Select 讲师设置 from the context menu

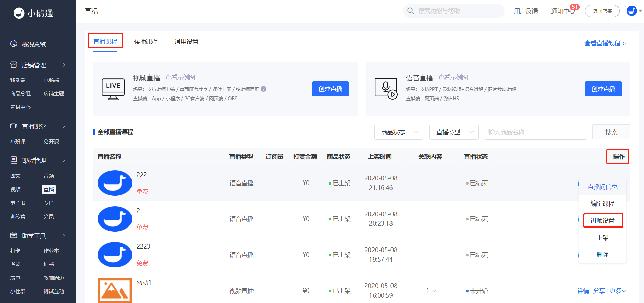(603, 221)
